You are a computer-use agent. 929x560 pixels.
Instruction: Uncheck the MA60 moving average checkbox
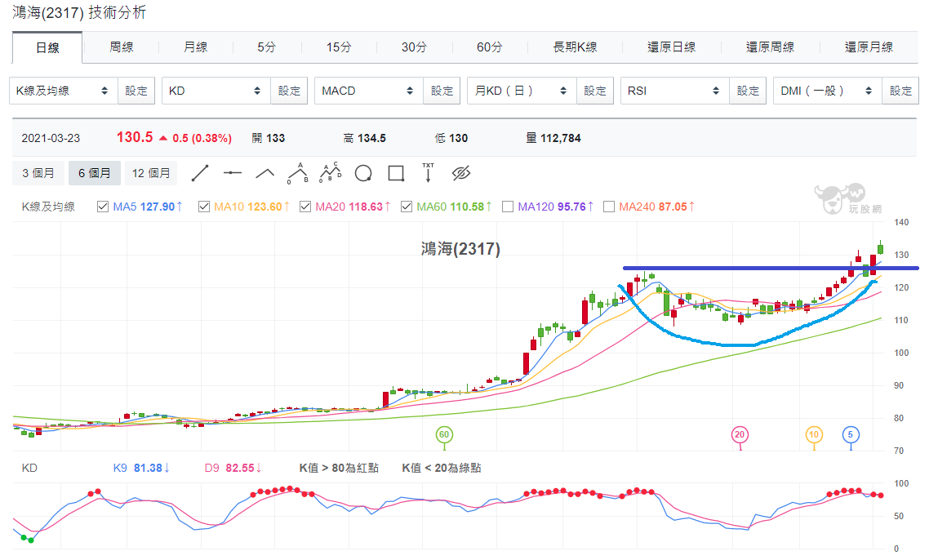coord(407,207)
